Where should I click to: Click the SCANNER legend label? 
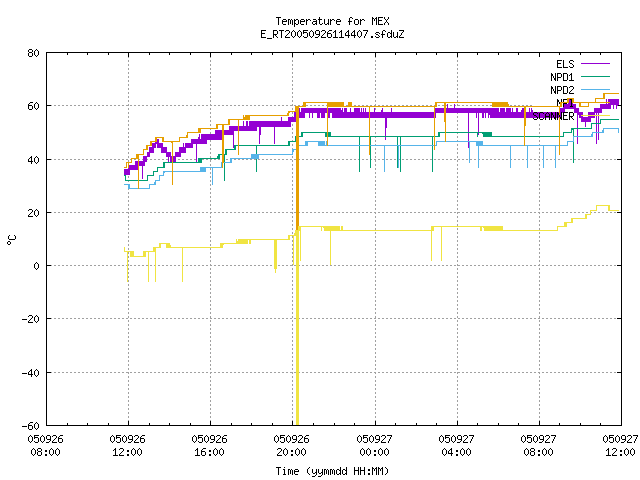click(x=553, y=116)
